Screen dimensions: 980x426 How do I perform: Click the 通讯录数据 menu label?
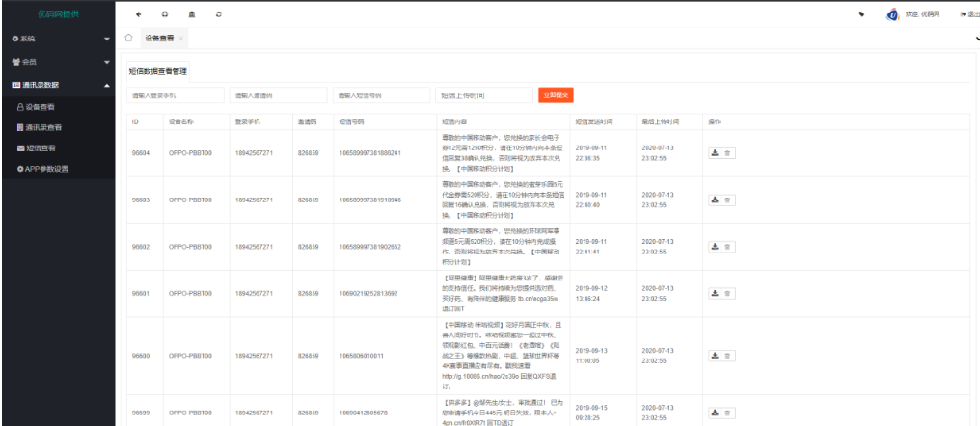(x=36, y=85)
